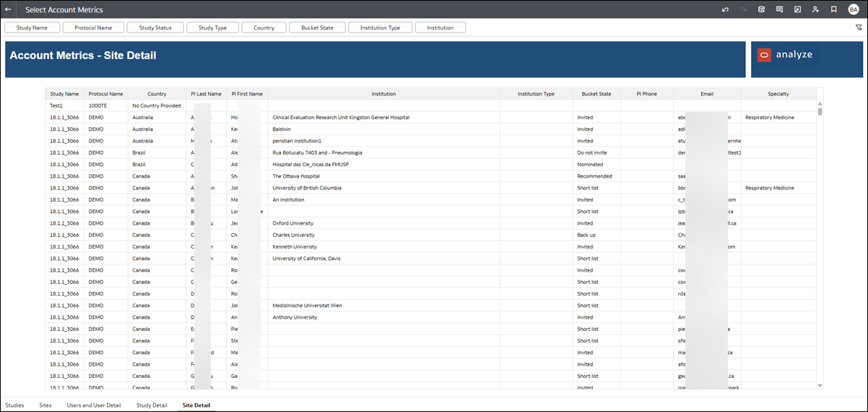Click the Protocol Name column header
This screenshot has width=868, height=412.
(105, 94)
